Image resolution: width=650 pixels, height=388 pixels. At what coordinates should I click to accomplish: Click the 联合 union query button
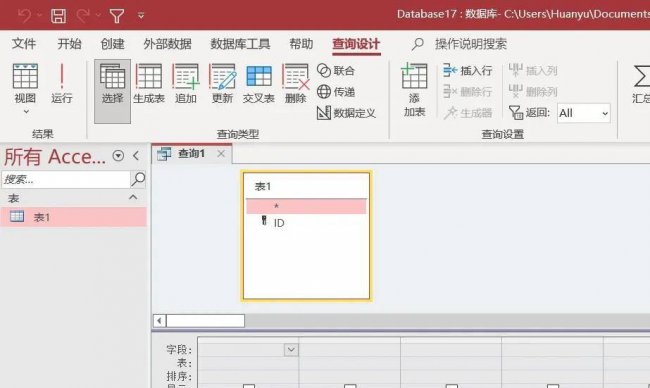point(336,70)
